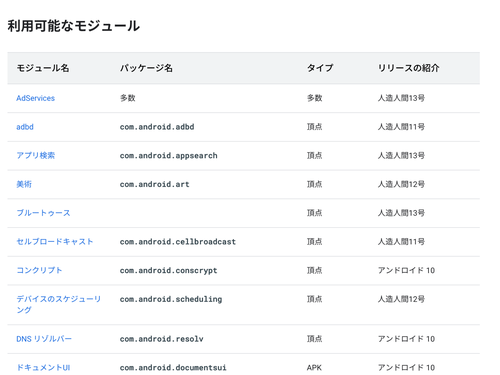Click アンドロイド 10 in DNS リゾルバー row
Screen dimensions: 500x375
point(406,339)
